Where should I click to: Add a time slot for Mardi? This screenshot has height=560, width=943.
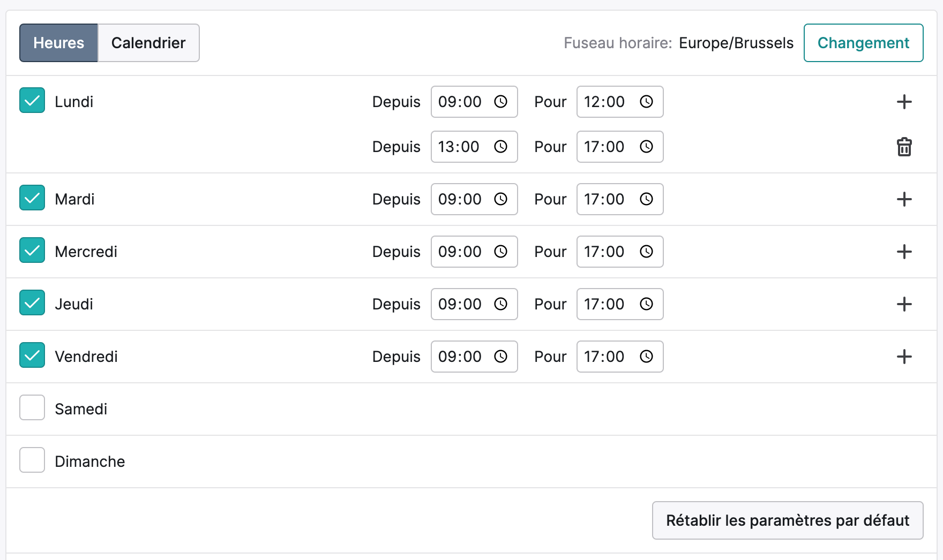click(904, 199)
